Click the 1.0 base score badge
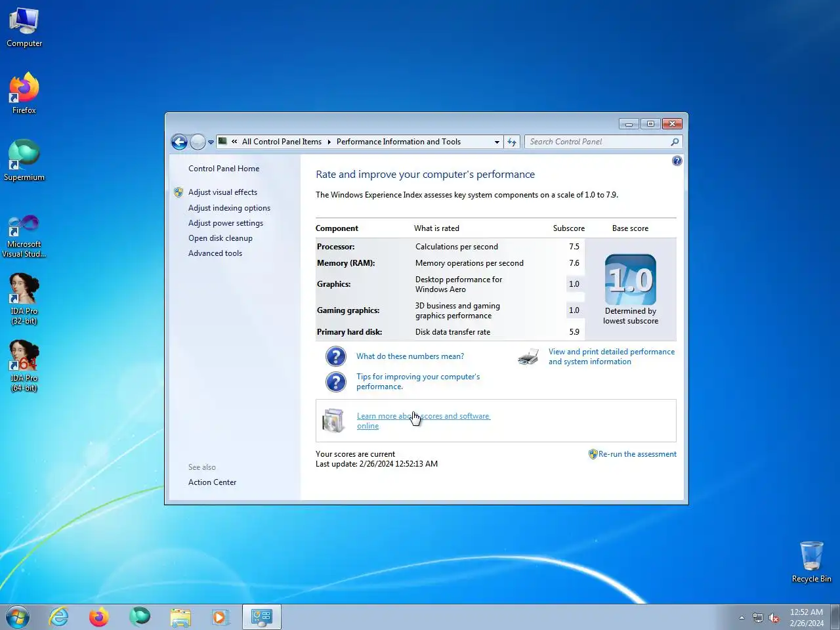The height and width of the screenshot is (630, 840). click(x=631, y=280)
